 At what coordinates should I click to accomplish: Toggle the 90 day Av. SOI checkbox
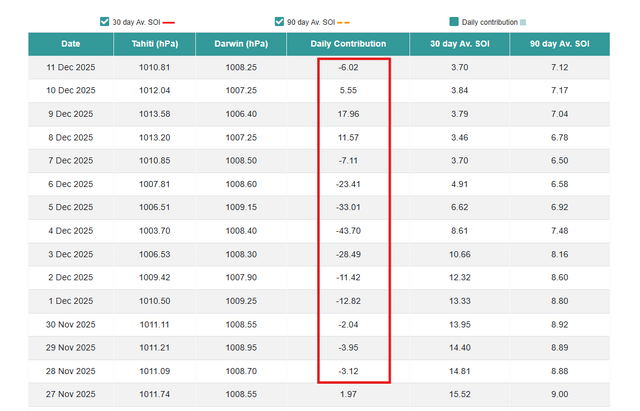tap(280, 21)
